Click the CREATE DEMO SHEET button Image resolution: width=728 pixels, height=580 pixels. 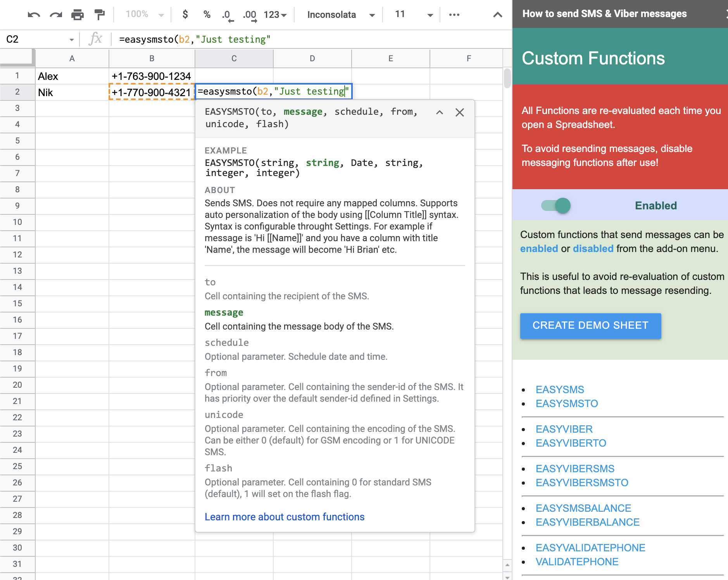[590, 326]
